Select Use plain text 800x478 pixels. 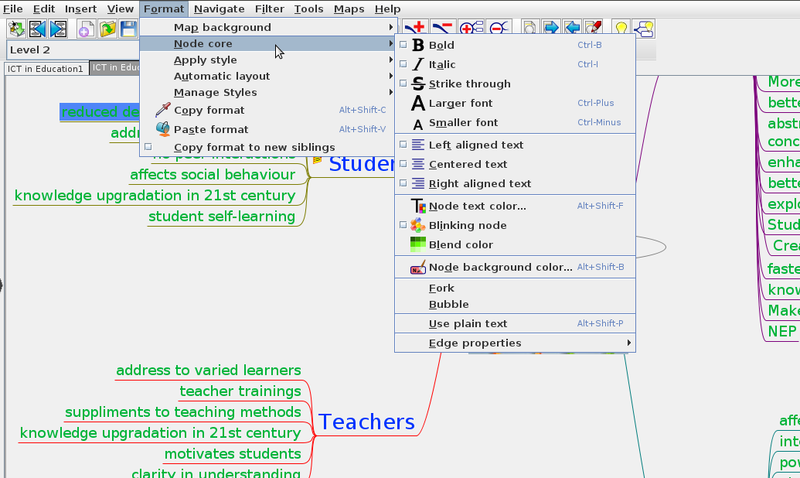pos(515,323)
